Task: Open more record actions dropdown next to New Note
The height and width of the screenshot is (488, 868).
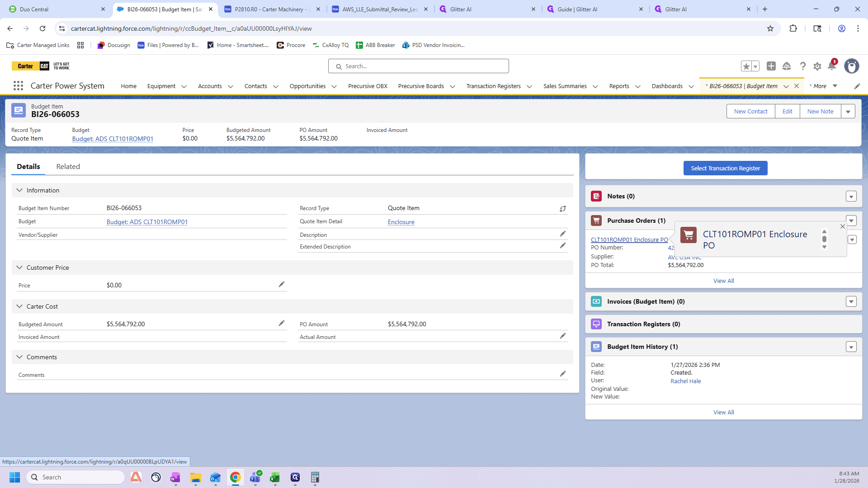Action: (848, 112)
